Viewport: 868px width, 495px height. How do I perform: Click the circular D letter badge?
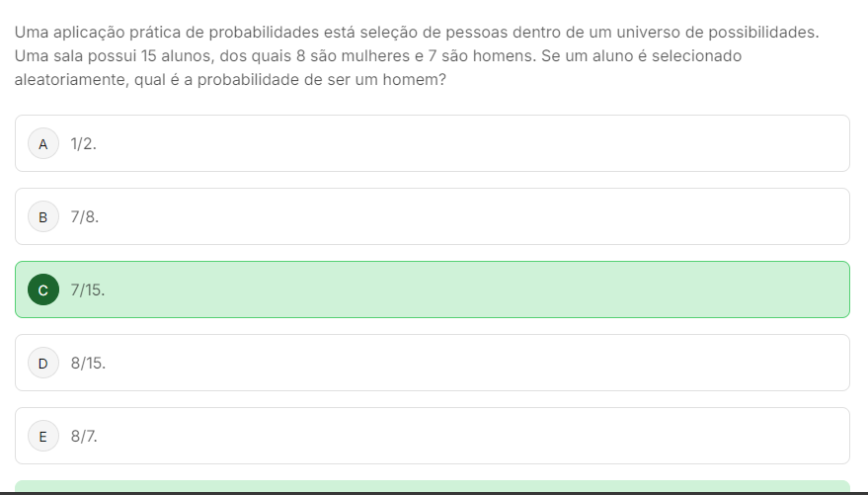pos(42,363)
